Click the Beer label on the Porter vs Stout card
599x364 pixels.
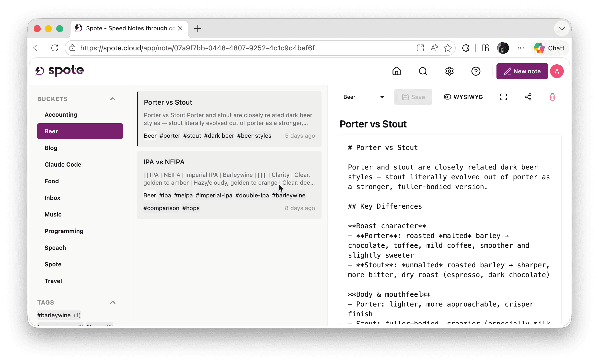pos(150,136)
